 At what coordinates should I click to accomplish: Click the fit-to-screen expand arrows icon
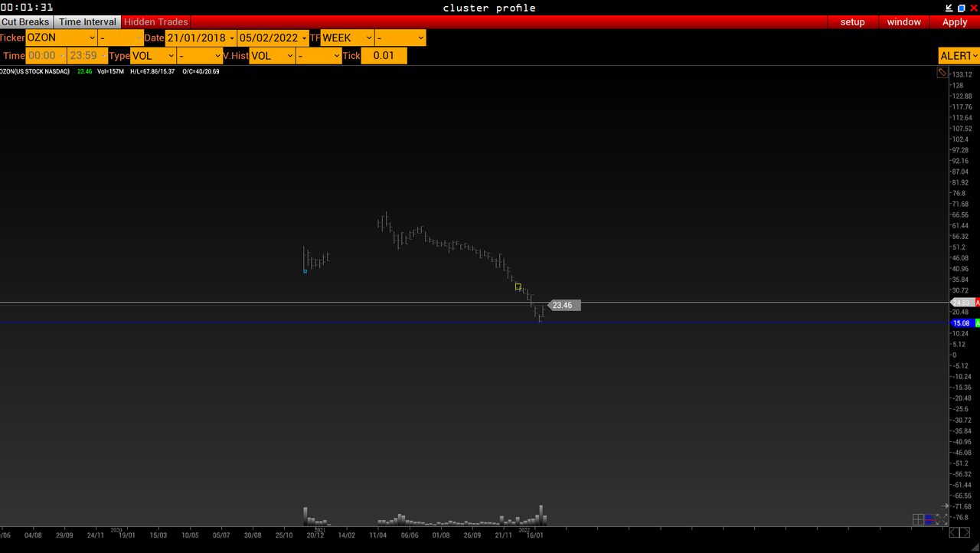coord(942,520)
